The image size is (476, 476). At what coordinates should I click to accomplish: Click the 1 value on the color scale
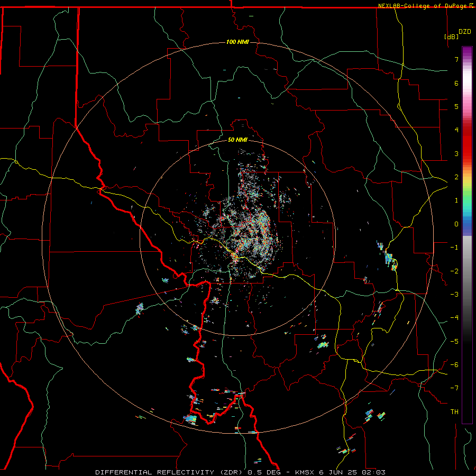[x=456, y=200]
